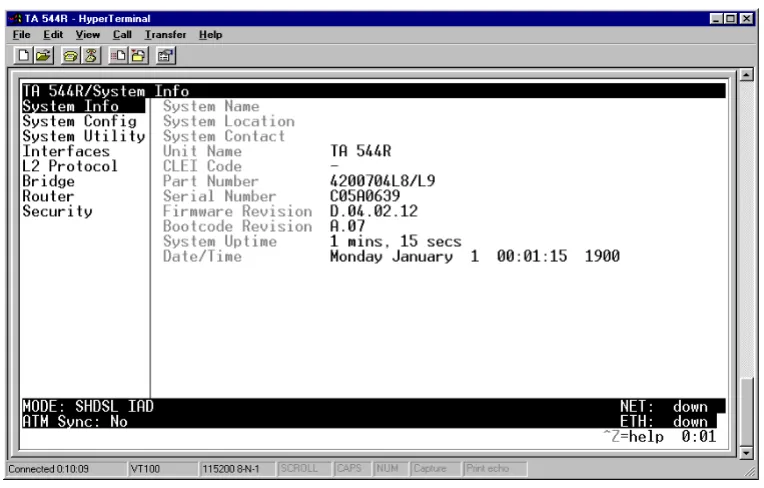Open the Edit menu
Image resolution: width=764 pixels, height=488 pixels.
53,35
